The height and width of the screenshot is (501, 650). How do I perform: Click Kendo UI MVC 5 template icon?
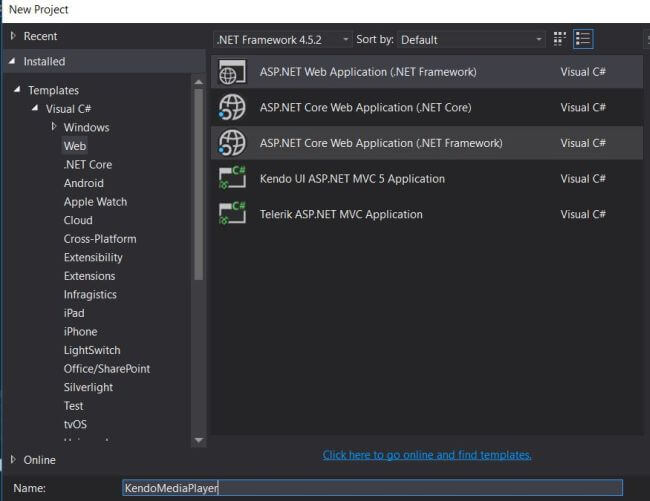pos(232,179)
